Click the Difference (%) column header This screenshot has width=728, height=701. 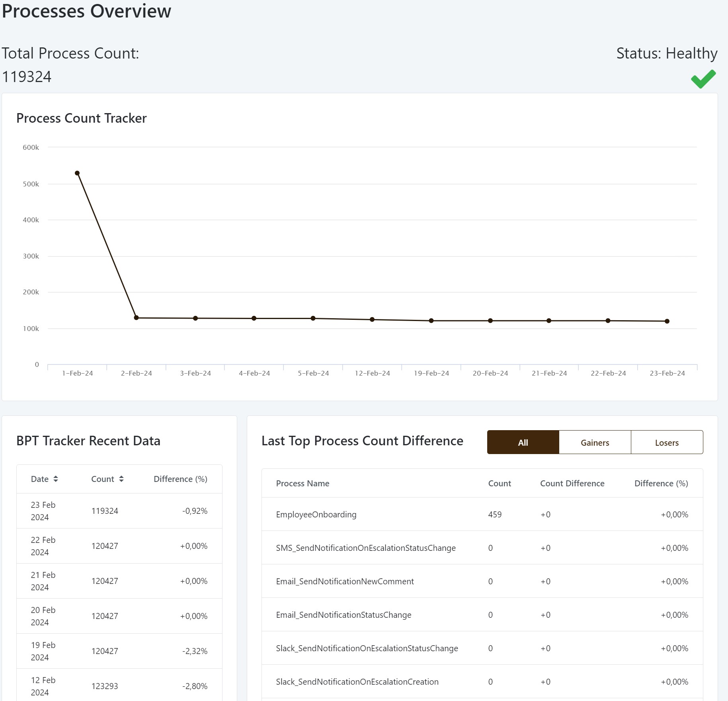[x=180, y=479]
